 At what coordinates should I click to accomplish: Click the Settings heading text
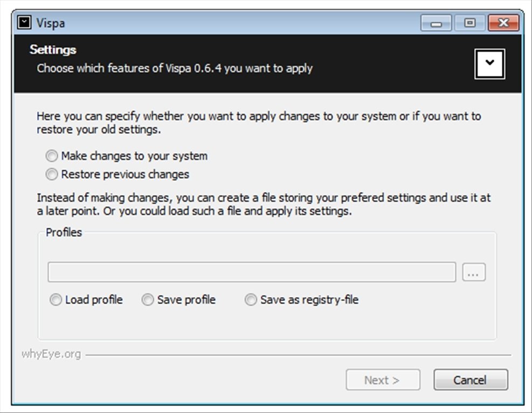pos(53,50)
